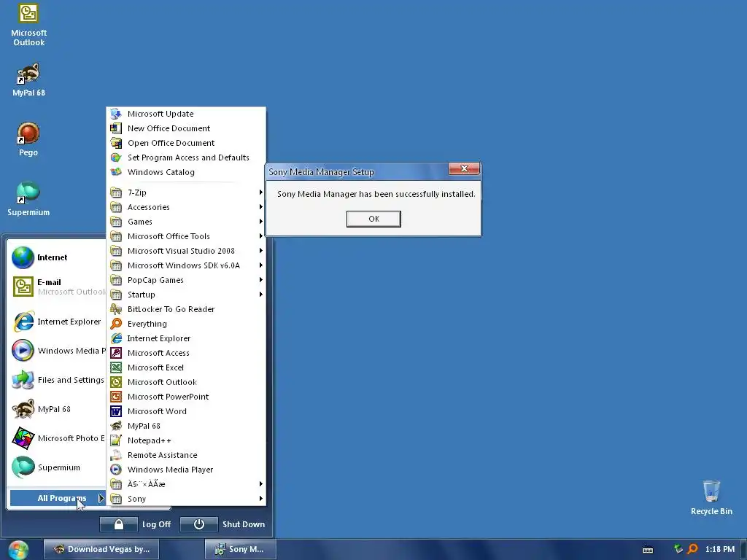Open Microsoft Outlook desktop shortcut
Viewport: 747px width, 560px height.
coord(28,26)
